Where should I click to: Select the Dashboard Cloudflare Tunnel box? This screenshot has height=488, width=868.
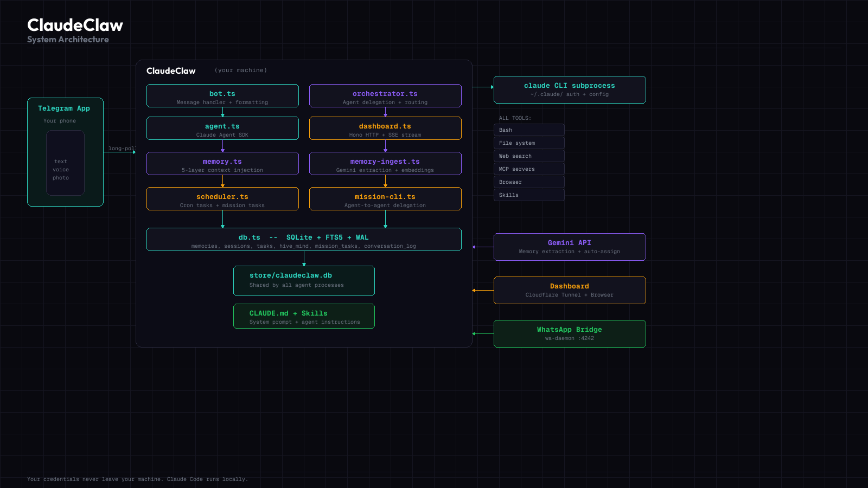pos(570,291)
